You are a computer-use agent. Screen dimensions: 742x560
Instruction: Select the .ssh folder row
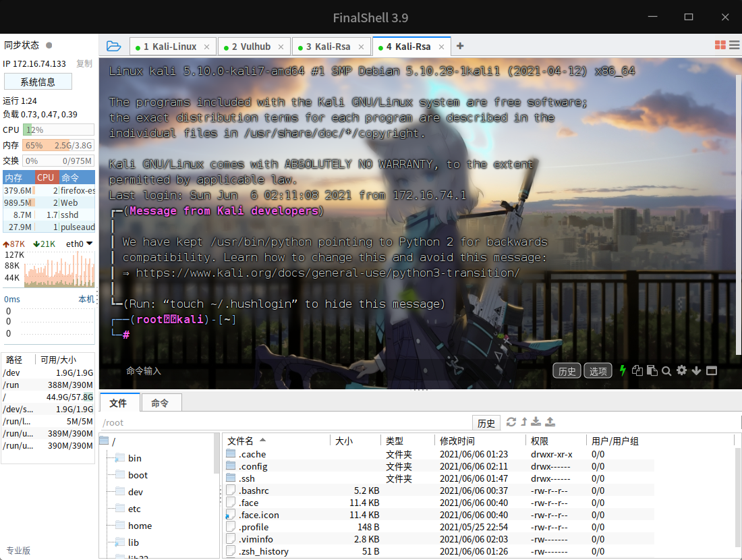(440, 478)
